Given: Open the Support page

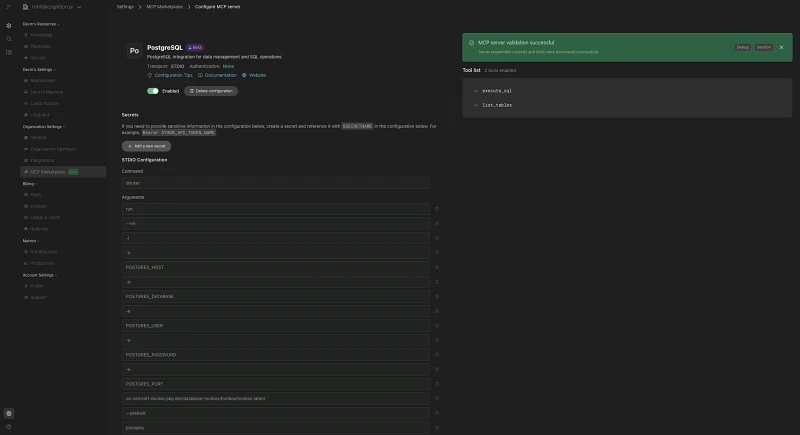Looking at the screenshot, I should 38,297.
